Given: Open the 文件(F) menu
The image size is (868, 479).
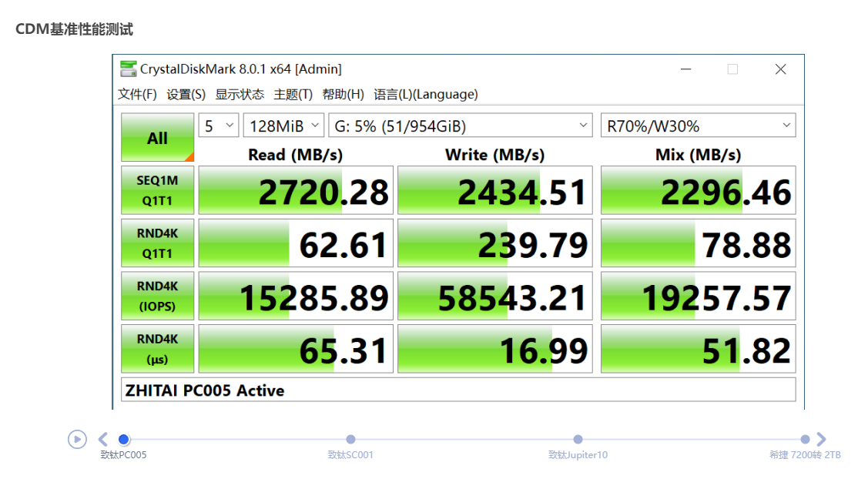Looking at the screenshot, I should (137, 94).
